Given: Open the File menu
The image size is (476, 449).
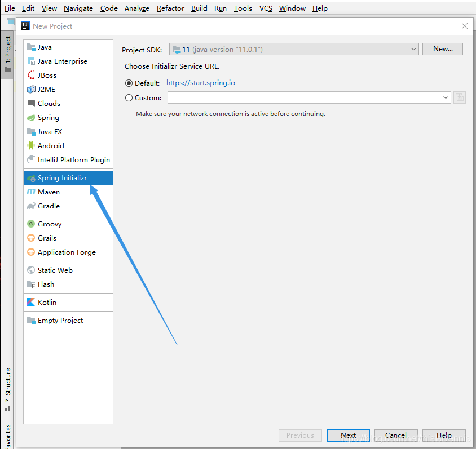Looking at the screenshot, I should [10, 8].
